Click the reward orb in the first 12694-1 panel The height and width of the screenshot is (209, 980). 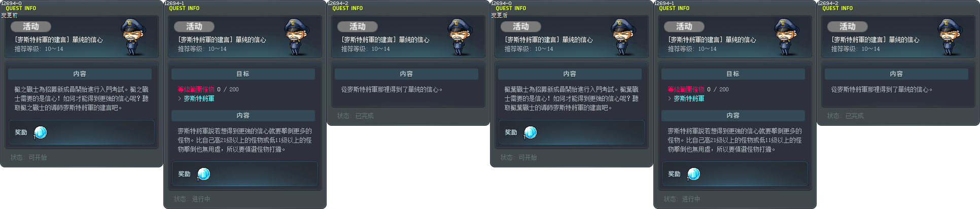pos(203,174)
